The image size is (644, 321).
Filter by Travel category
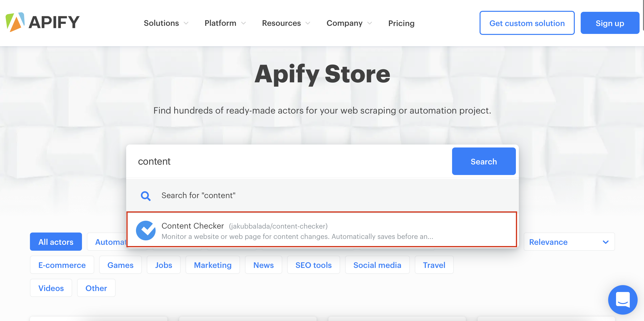[x=434, y=265]
